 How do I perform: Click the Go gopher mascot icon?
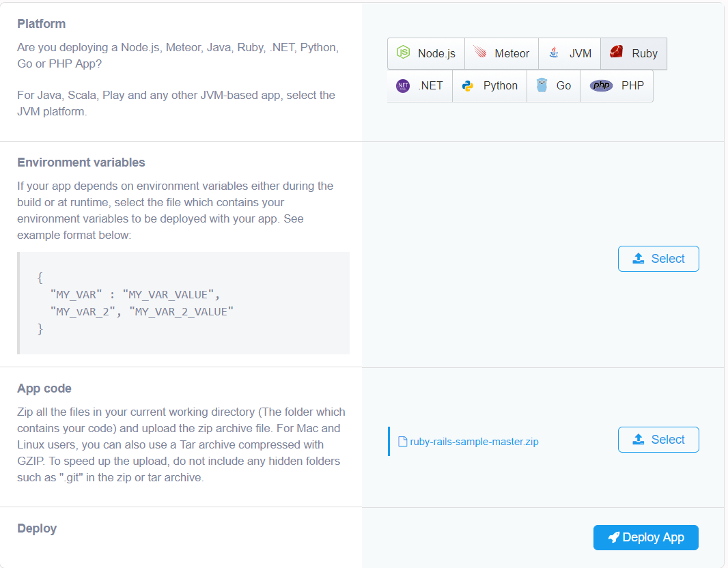(x=542, y=85)
